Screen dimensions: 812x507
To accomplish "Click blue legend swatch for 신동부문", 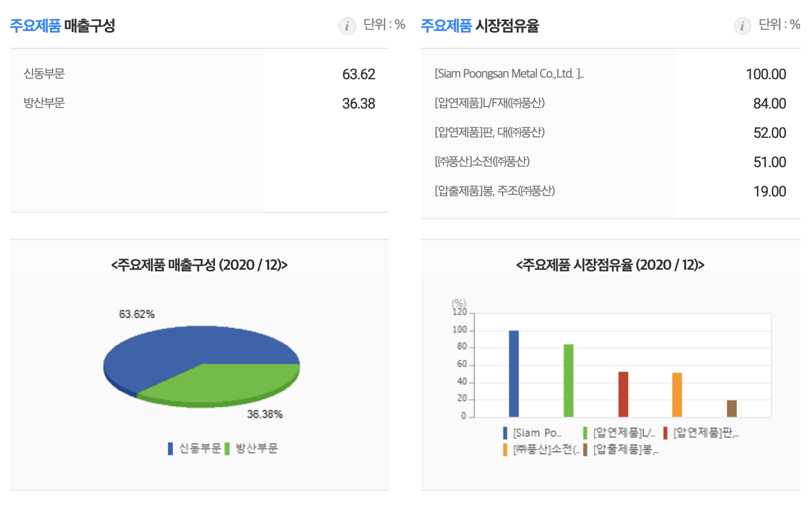I will point(170,448).
